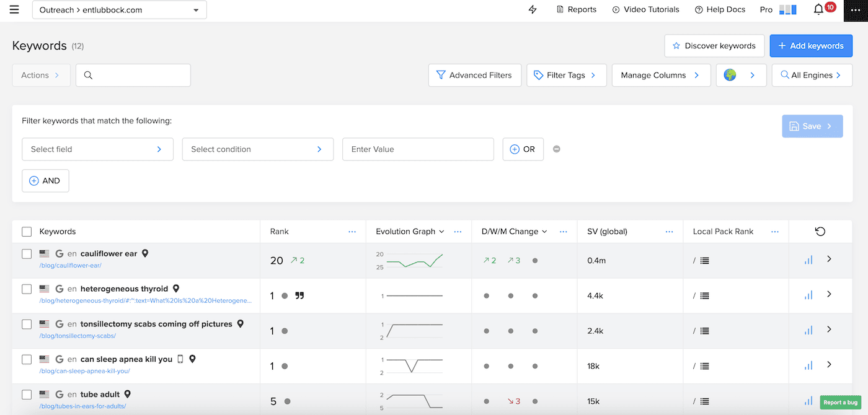Viewport: 868px width, 415px height.
Task: Open bar chart for cauliflower ear
Action: 808,260
